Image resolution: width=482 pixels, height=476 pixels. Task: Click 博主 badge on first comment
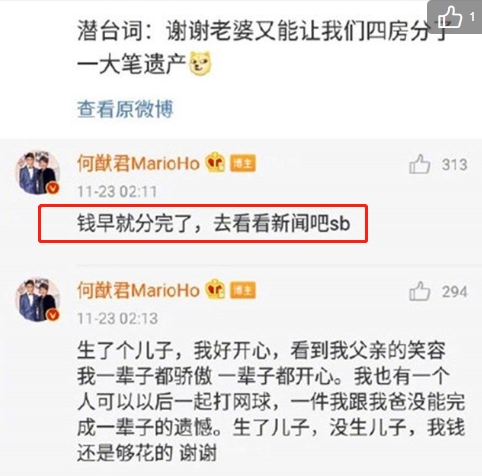pyautogui.click(x=243, y=163)
